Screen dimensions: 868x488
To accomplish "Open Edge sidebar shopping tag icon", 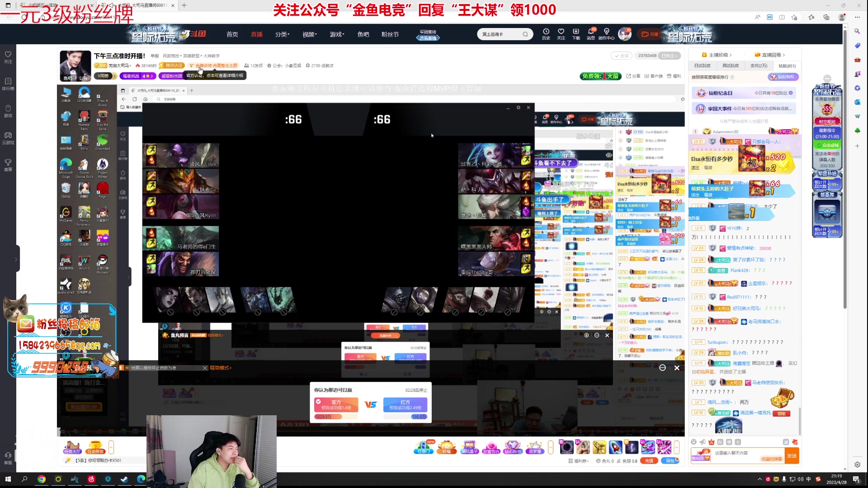I will [x=857, y=46].
